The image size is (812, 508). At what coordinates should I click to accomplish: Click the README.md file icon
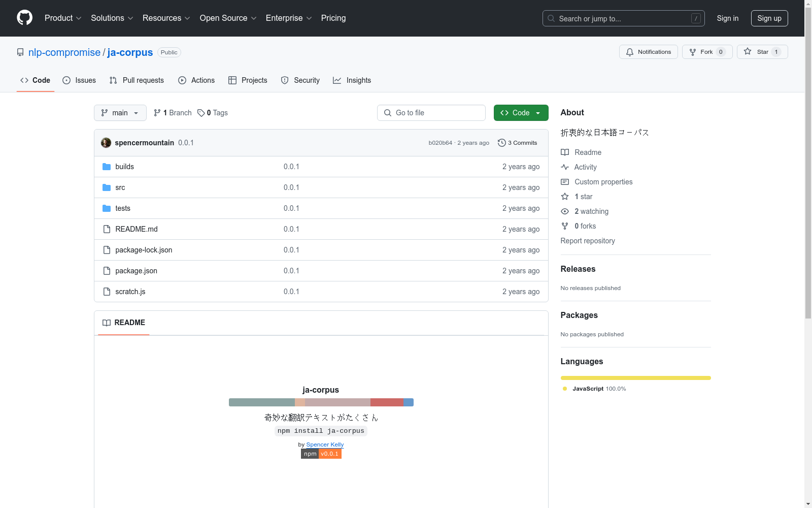107,229
